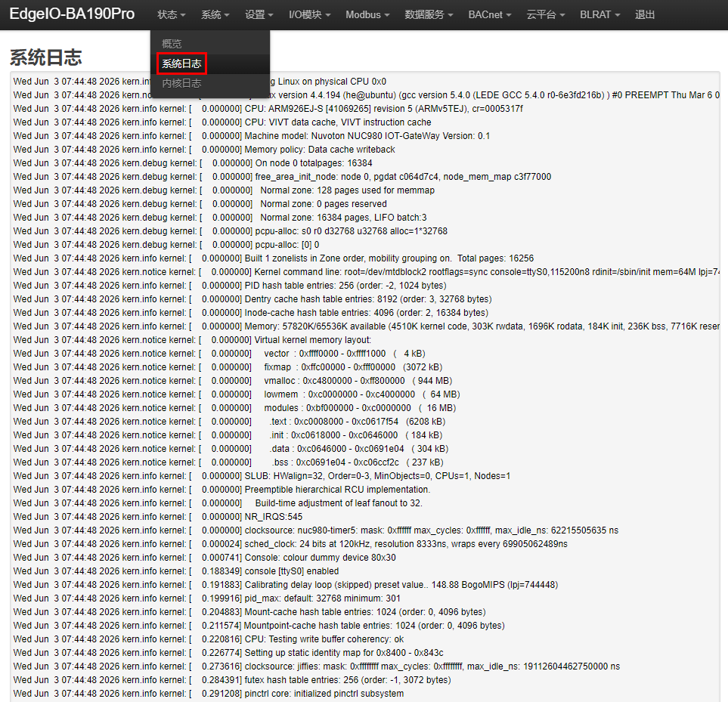Select the 'lowmem : 0xc0000000 - 0xc4000000' line
This screenshot has height=702, width=728.
[x=237, y=394]
